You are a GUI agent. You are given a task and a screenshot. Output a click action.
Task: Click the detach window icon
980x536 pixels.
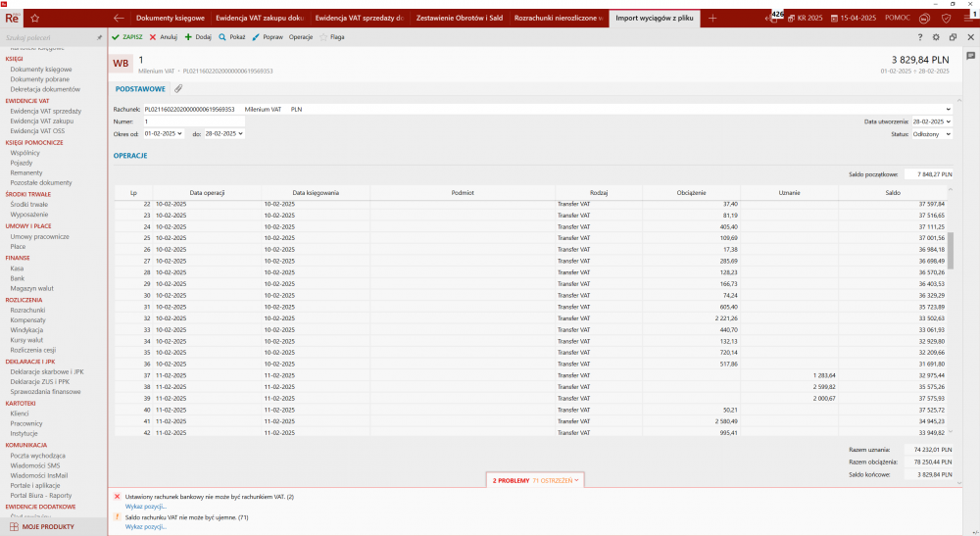pyautogui.click(x=954, y=37)
